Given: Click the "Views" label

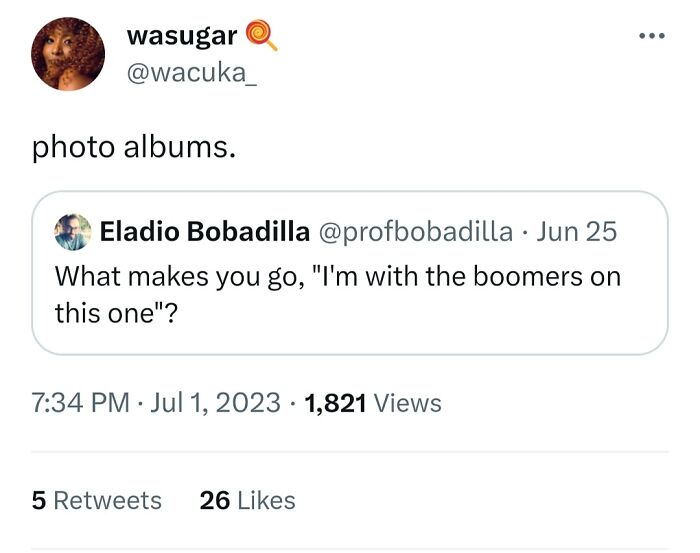Looking at the screenshot, I should tap(409, 403).
